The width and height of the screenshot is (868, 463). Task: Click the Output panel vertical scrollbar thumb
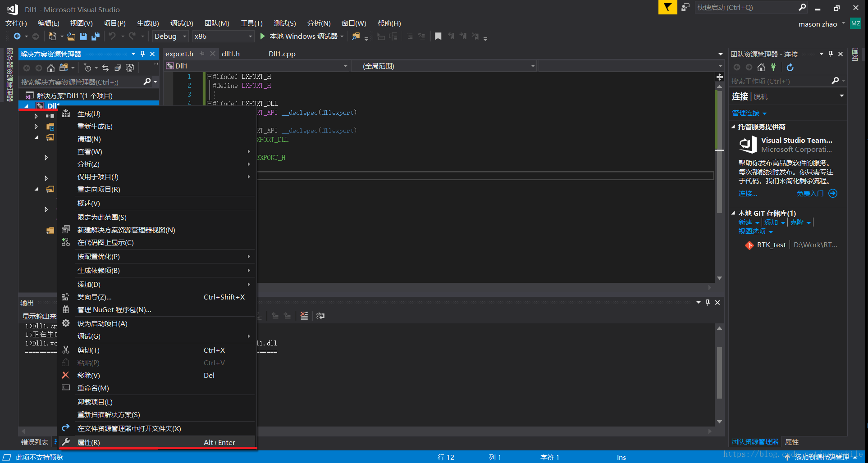719,373
